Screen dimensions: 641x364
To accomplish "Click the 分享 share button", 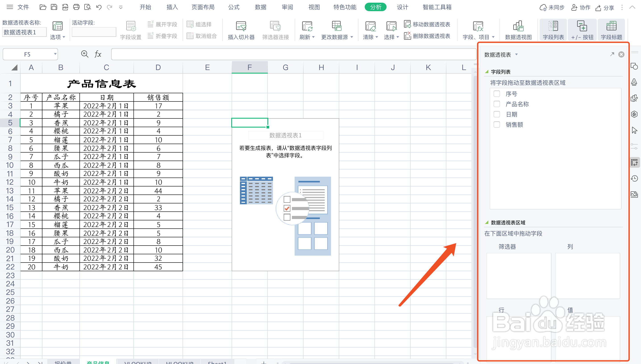I will (x=605, y=8).
